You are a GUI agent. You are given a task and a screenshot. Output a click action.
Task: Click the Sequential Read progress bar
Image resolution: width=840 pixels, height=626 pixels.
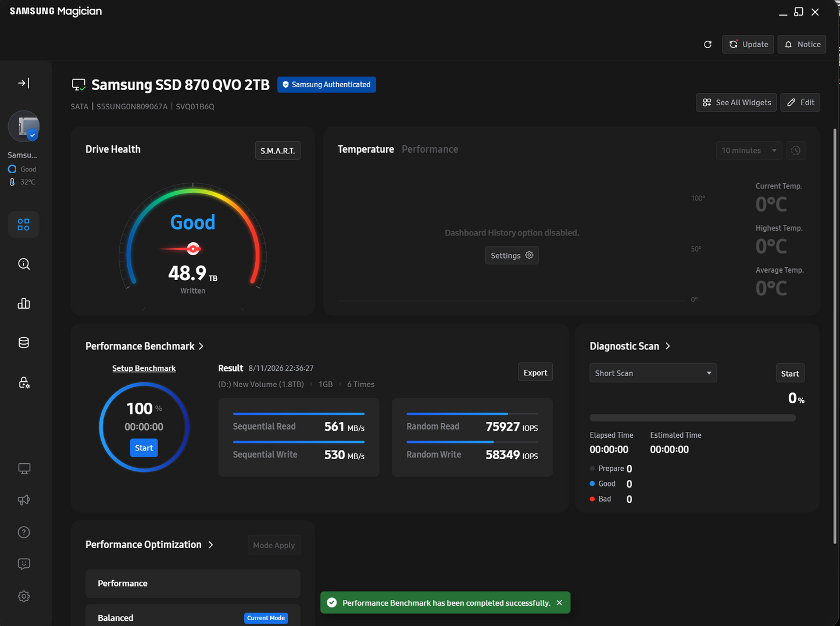pos(299,414)
